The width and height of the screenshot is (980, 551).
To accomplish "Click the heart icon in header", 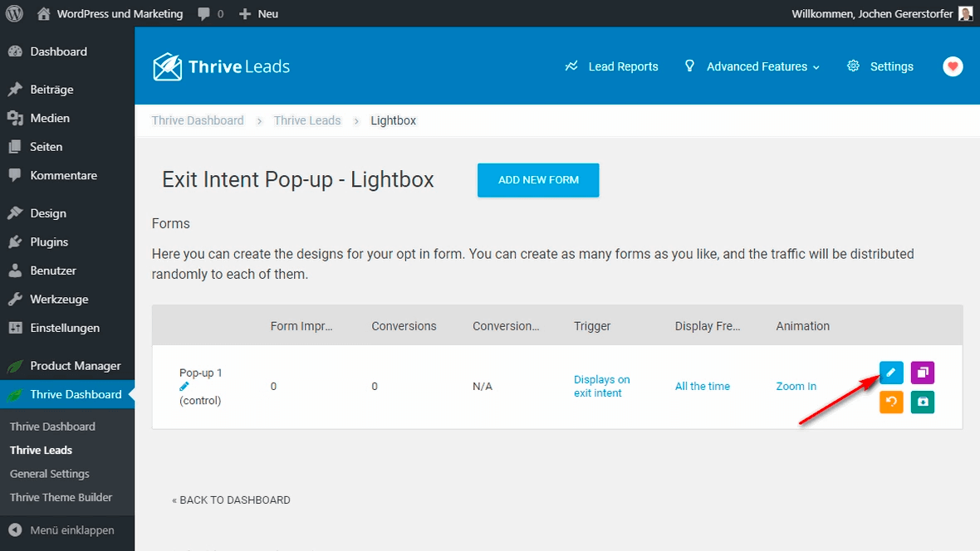I will click(x=953, y=66).
